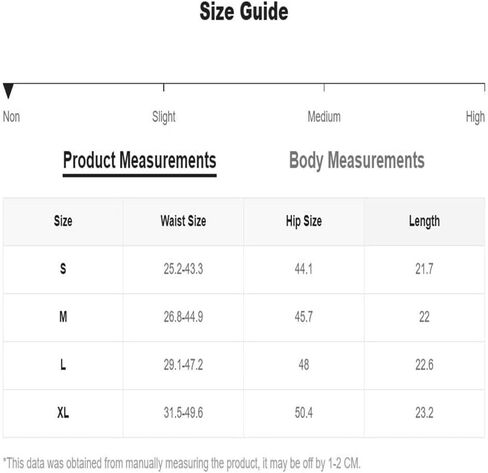
Task: Click the Size column header
Action: (x=63, y=221)
